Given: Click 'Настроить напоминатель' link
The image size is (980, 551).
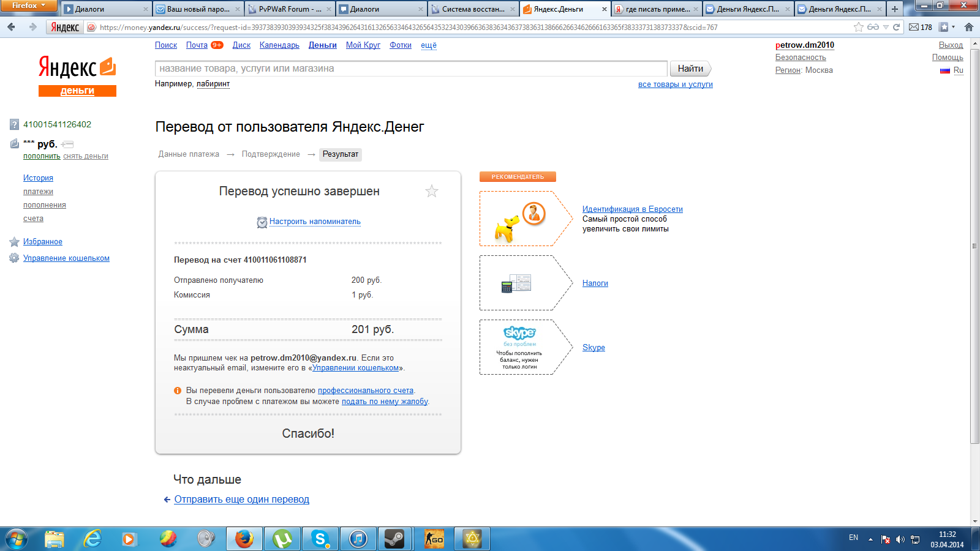Looking at the screenshot, I should tap(315, 222).
